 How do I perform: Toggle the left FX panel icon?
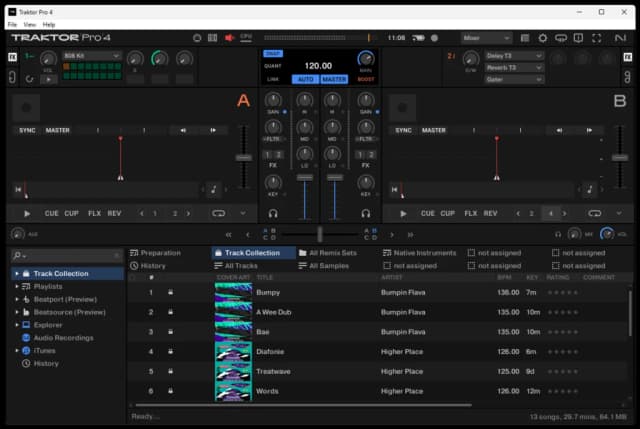point(13,57)
